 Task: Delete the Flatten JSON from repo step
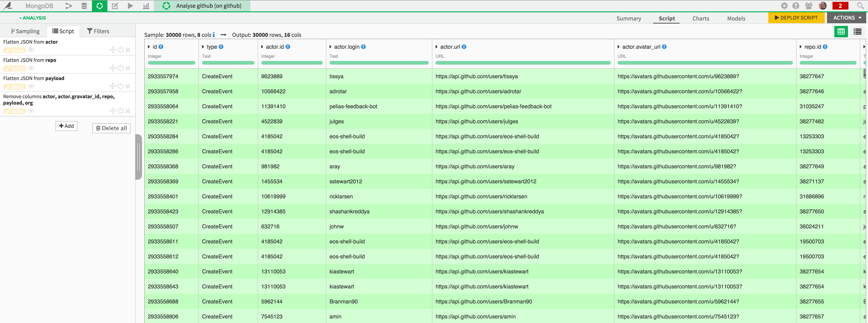tap(128, 68)
